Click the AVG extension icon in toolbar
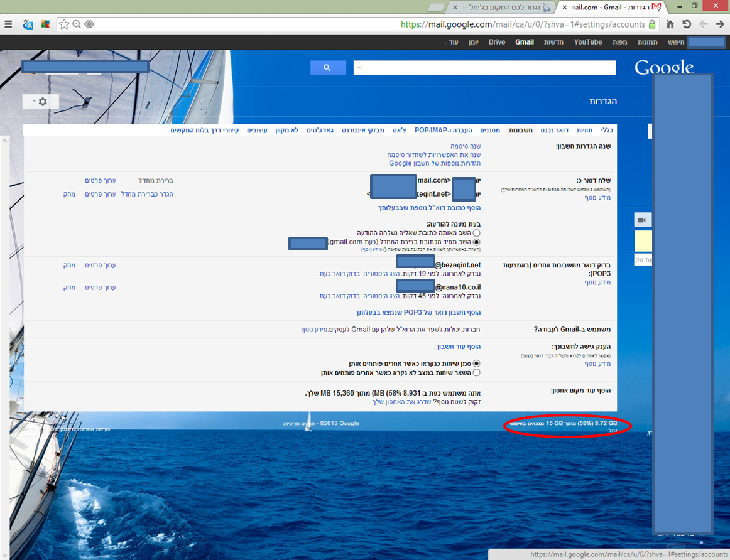The height and width of the screenshot is (560, 730). [x=45, y=24]
